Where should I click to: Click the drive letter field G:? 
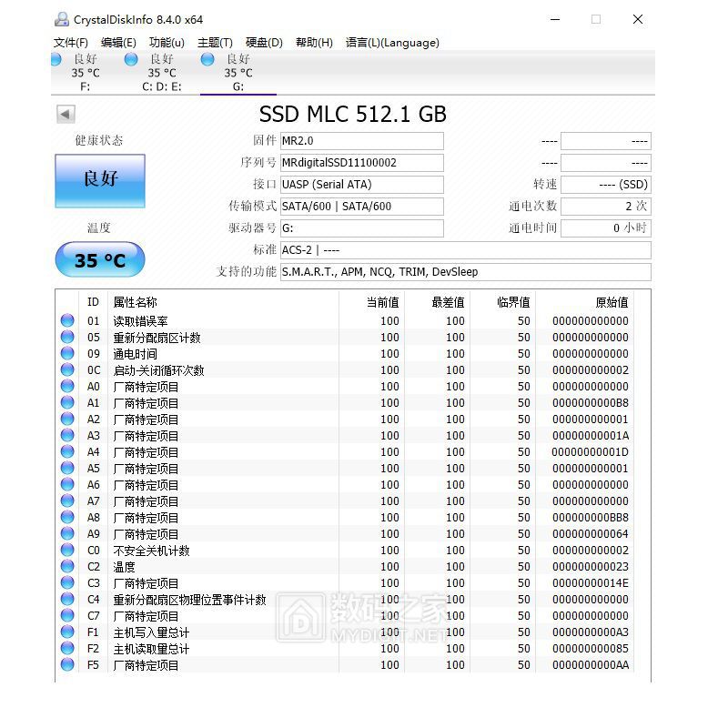pos(361,228)
